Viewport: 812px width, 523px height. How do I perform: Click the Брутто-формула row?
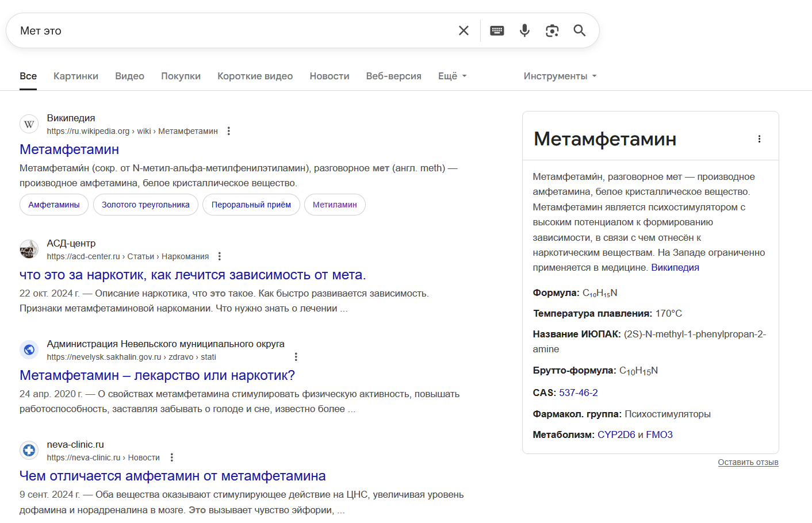pos(595,371)
